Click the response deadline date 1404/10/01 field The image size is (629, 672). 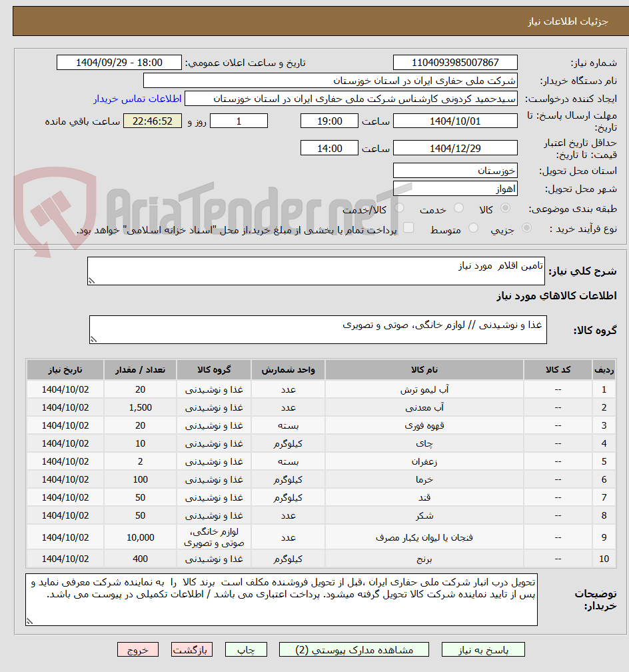(455, 121)
